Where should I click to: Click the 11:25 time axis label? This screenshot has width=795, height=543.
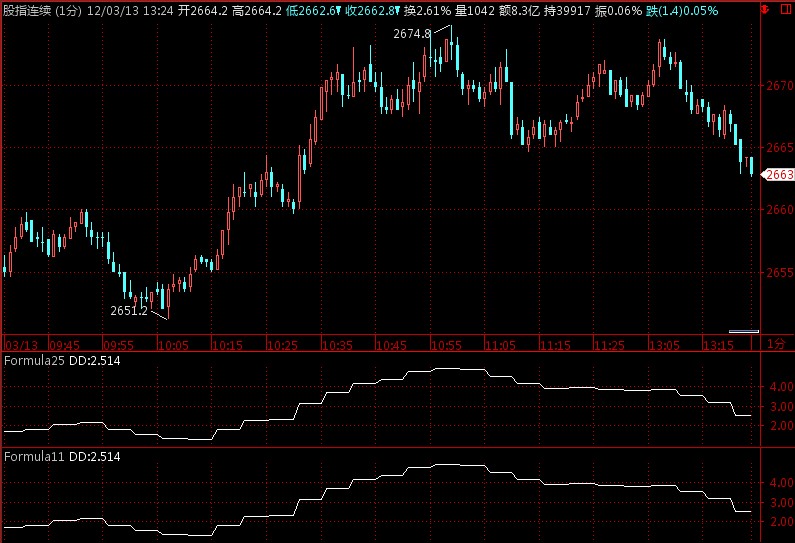(x=609, y=345)
